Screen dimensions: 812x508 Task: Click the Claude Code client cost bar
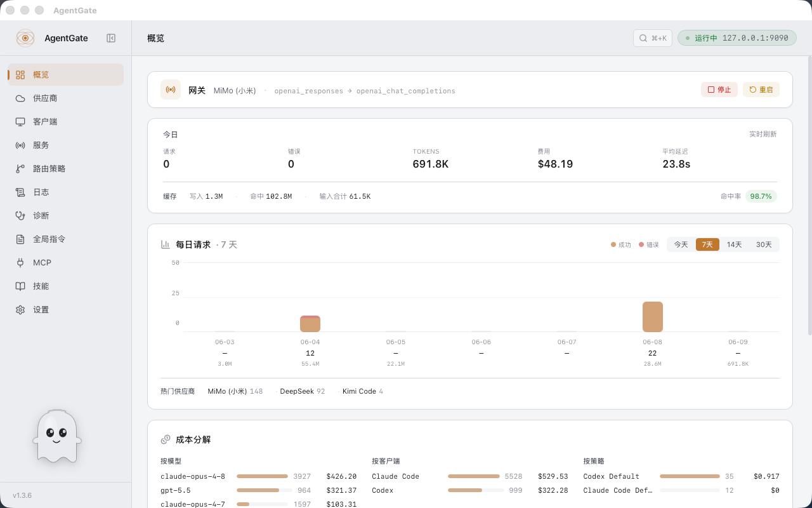(x=474, y=476)
